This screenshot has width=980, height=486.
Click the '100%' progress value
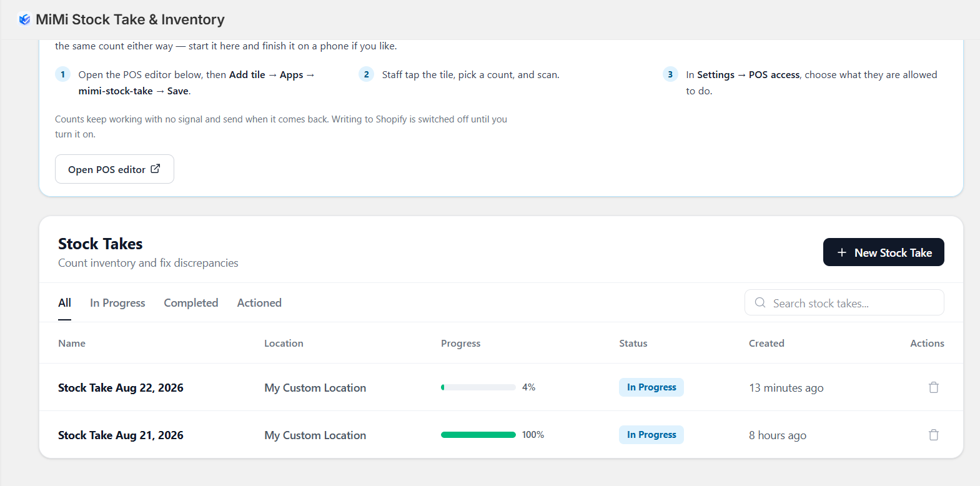pyautogui.click(x=533, y=435)
